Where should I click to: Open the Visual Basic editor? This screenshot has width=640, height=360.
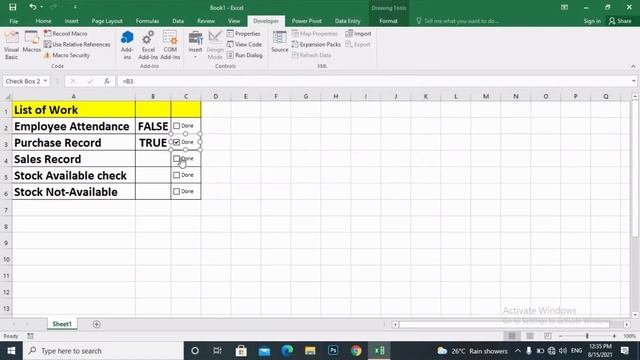pyautogui.click(x=11, y=46)
